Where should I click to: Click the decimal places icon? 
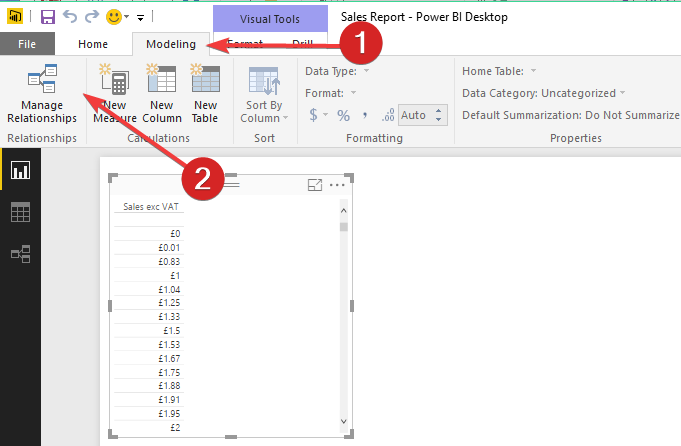(388, 115)
